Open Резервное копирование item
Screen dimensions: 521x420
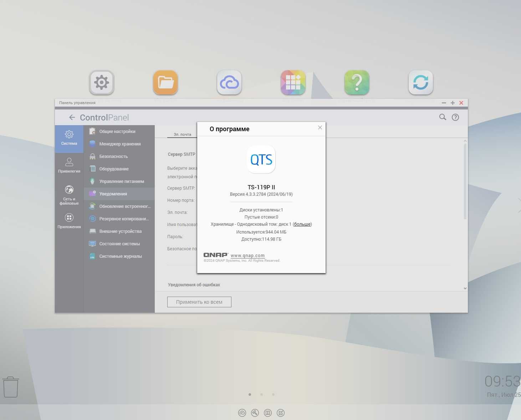coord(119,219)
